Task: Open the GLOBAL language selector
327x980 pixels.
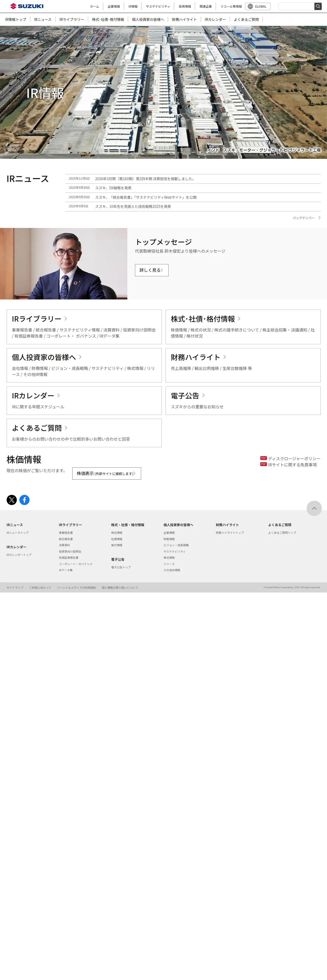Action: click(x=258, y=6)
